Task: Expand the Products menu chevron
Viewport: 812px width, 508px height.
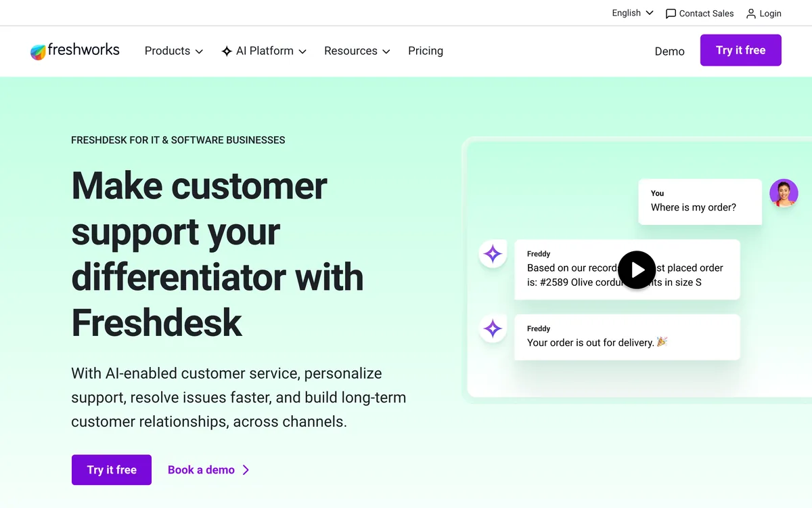Action: [x=199, y=51]
